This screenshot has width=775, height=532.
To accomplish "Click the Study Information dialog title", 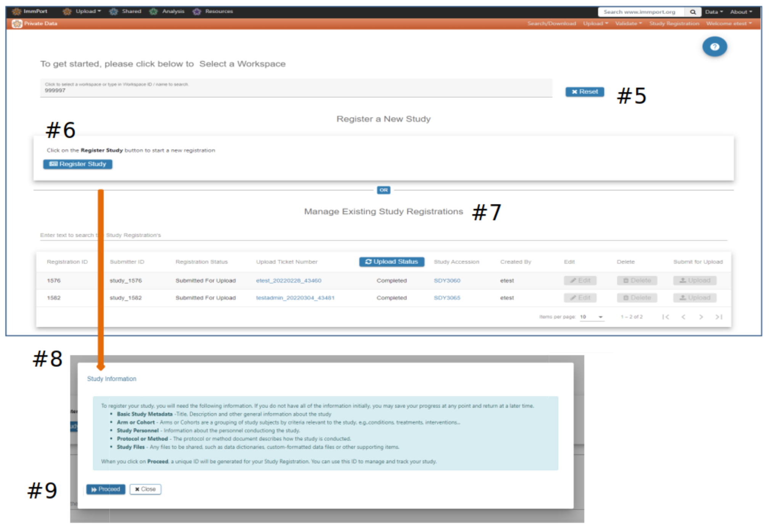I will [112, 379].
